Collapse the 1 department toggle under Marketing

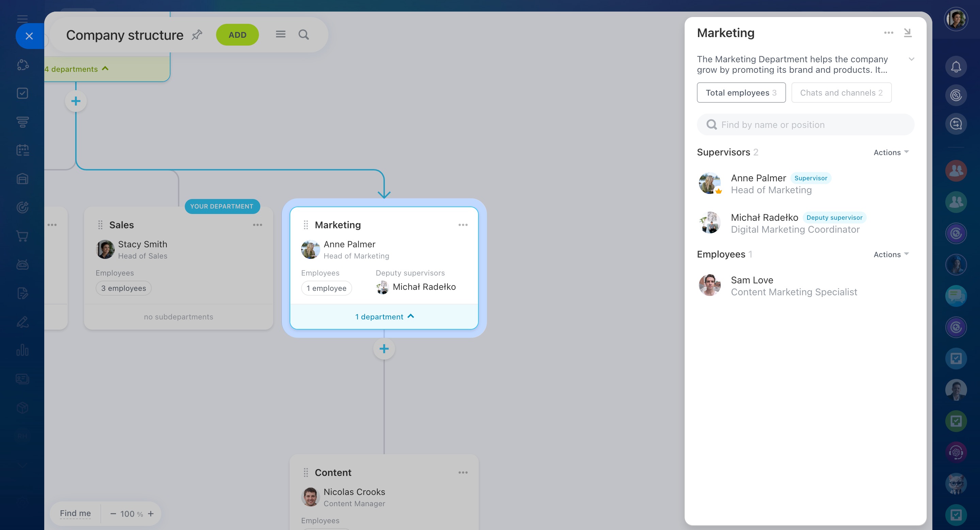coord(384,316)
